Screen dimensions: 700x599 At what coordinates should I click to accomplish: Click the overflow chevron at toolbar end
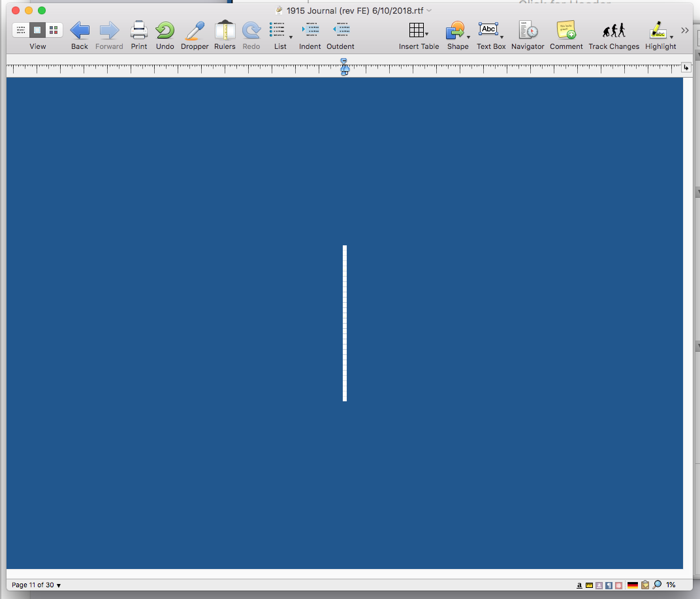click(x=684, y=29)
